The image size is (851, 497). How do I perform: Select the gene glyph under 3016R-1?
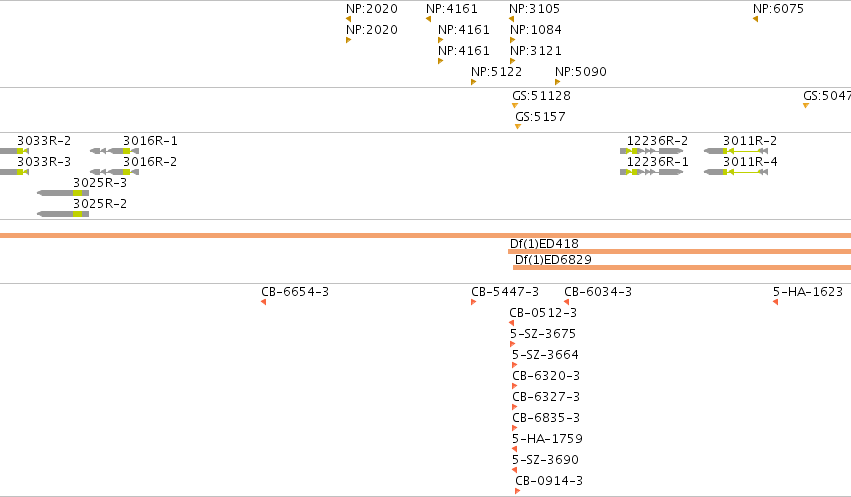click(115, 151)
